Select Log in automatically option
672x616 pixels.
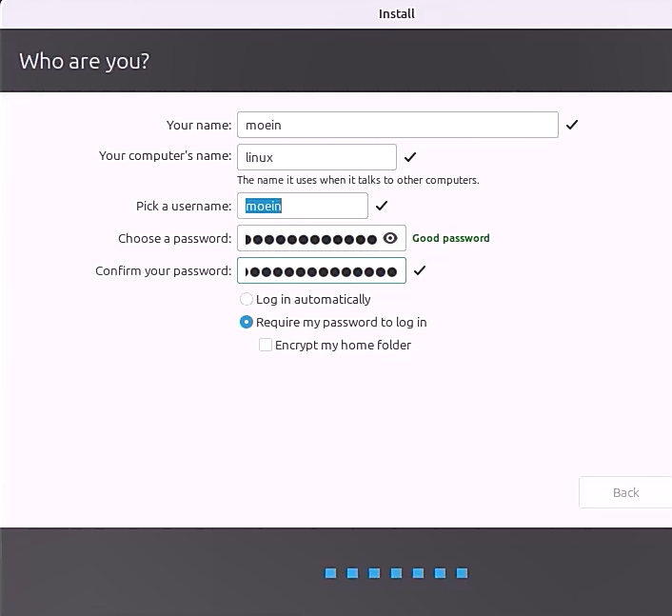pyautogui.click(x=247, y=299)
